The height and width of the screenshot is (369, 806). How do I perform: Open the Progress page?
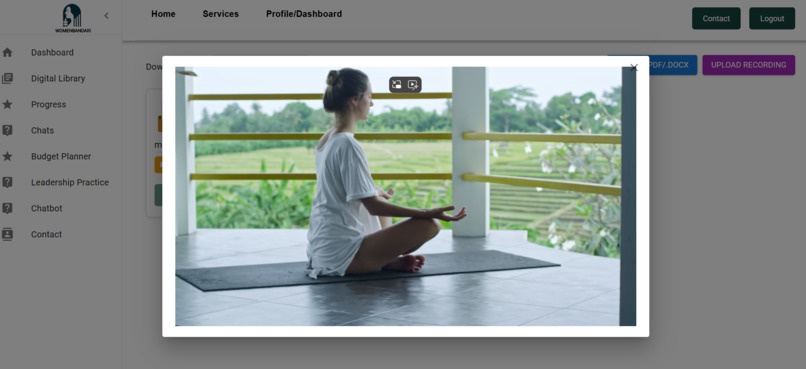click(48, 104)
